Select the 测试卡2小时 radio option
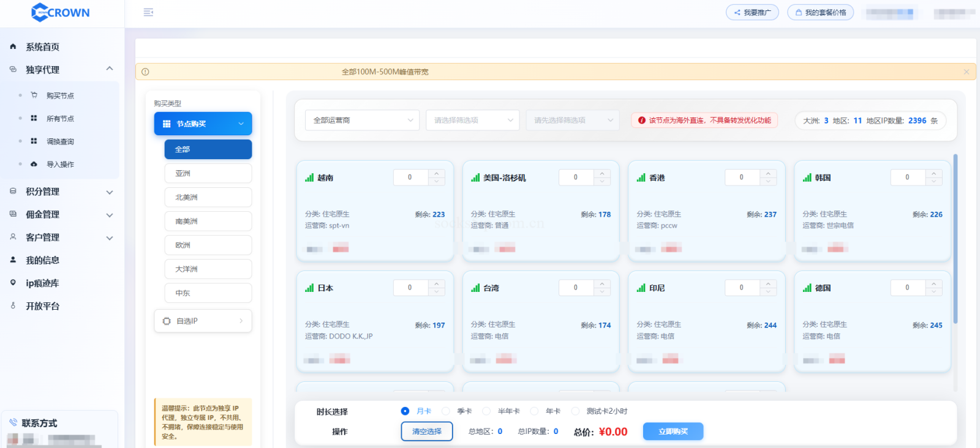The image size is (980, 448). (575, 411)
